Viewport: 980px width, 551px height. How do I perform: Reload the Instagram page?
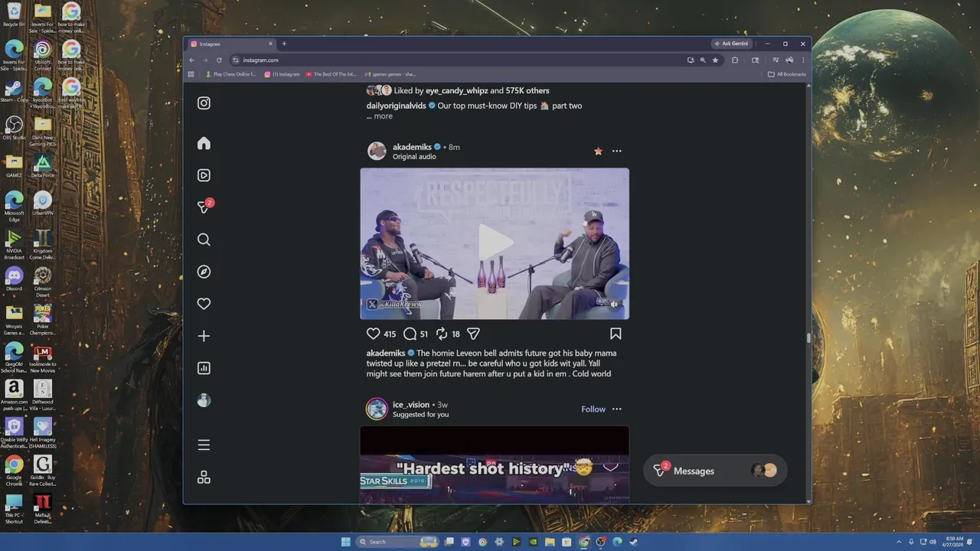[x=219, y=60]
